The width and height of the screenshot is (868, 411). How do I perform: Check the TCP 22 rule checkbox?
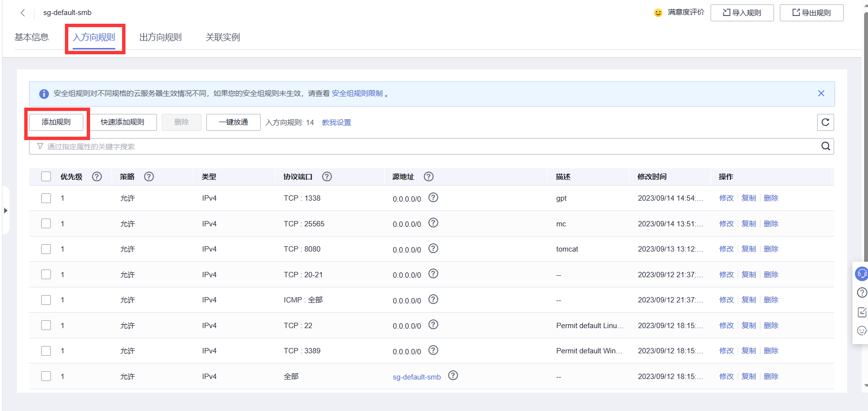pos(46,325)
